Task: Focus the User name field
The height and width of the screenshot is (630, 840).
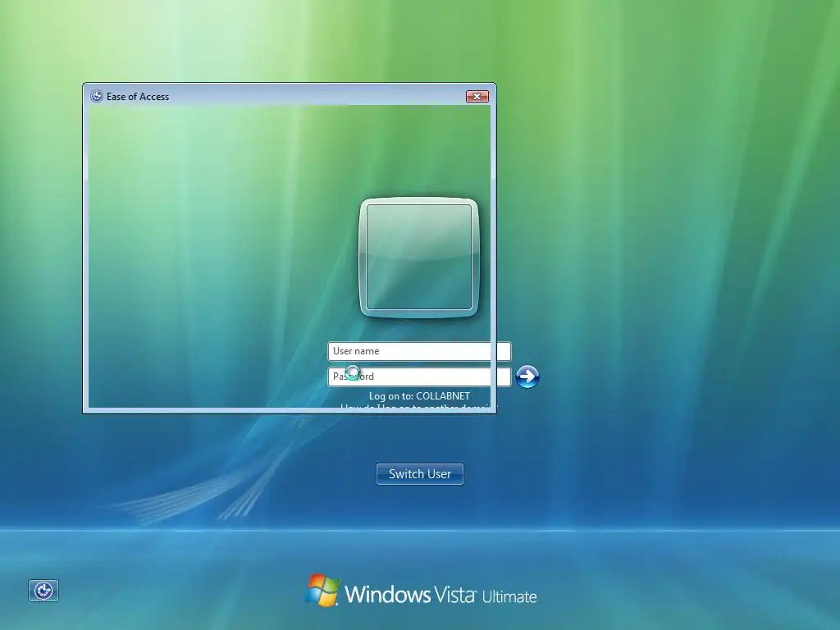Action: 419,351
